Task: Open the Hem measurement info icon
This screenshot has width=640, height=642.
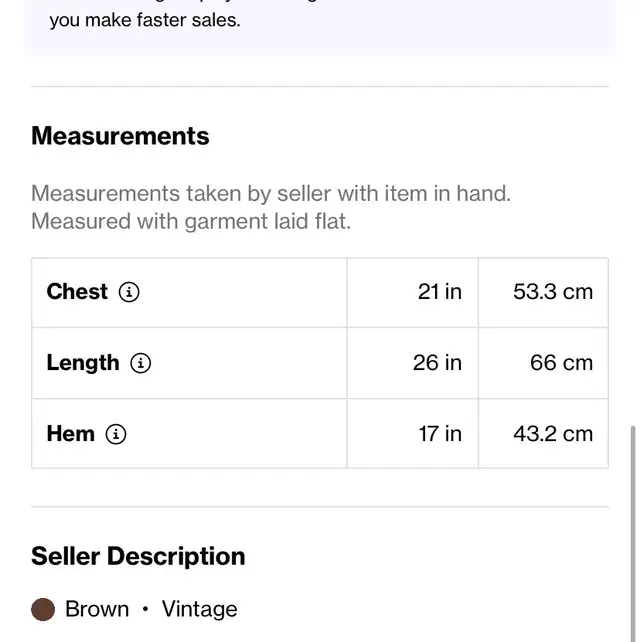Action: pos(116,434)
